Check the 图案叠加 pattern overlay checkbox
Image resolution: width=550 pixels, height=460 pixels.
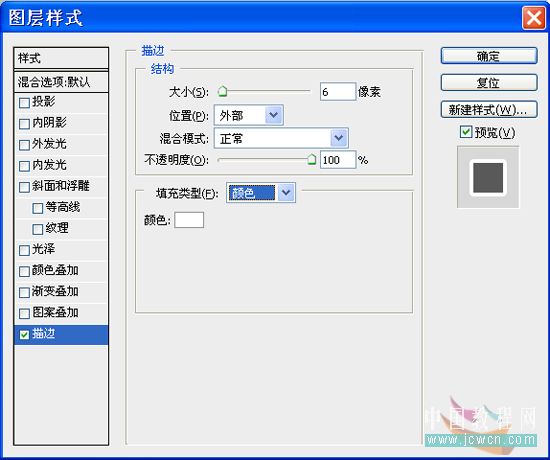tap(24, 313)
